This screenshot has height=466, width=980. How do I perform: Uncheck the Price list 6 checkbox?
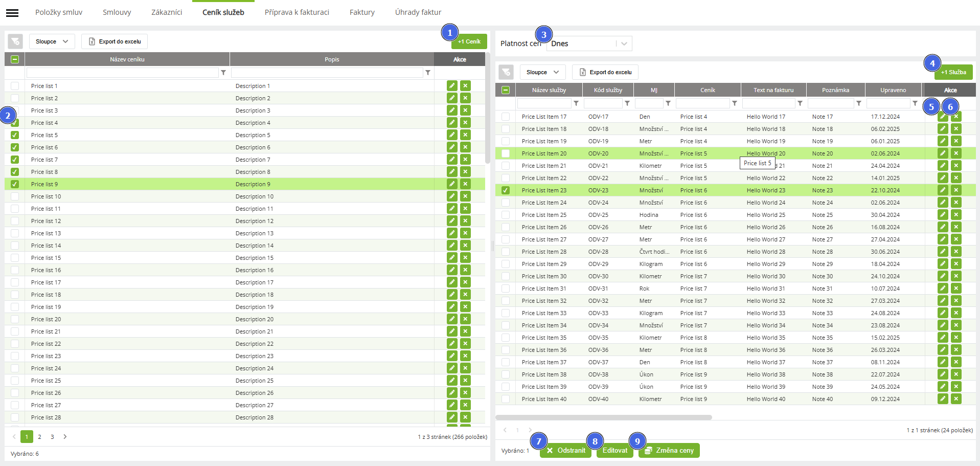15,147
